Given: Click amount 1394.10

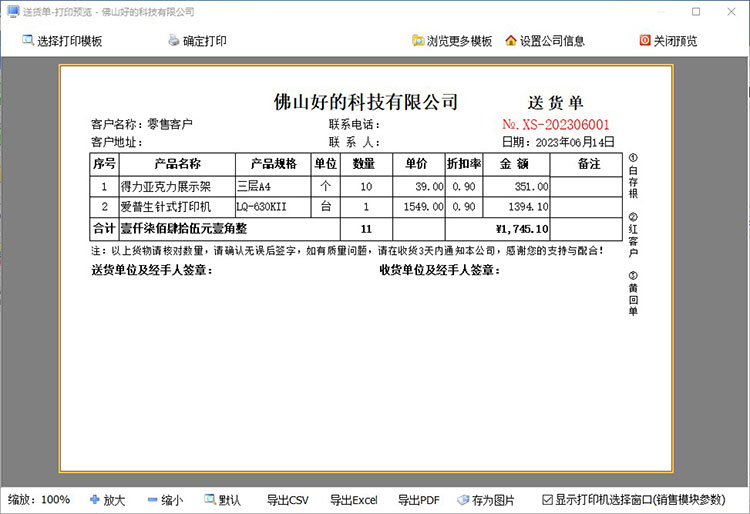Looking at the screenshot, I should point(528,207).
